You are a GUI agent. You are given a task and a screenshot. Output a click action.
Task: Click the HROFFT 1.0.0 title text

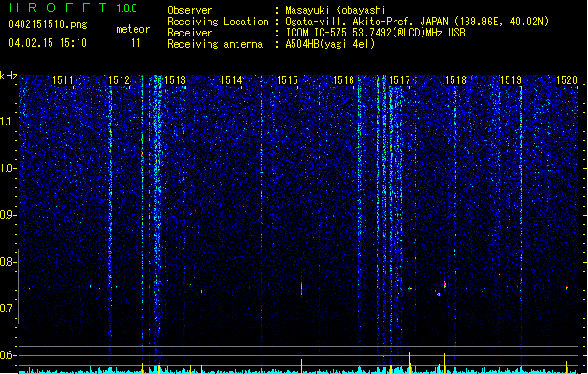click(74, 7)
